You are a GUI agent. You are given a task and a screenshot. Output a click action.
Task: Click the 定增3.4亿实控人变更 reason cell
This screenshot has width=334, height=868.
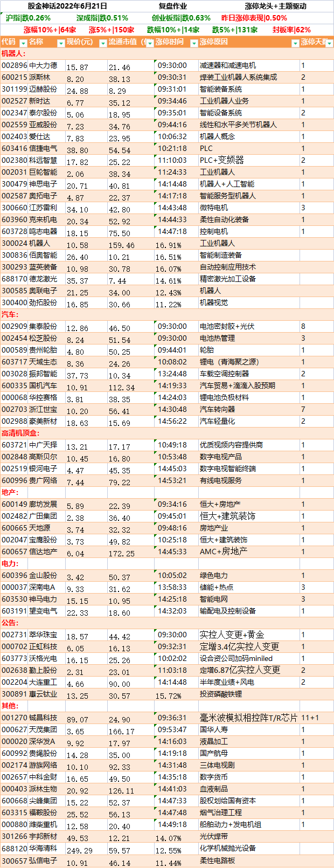[249, 646]
